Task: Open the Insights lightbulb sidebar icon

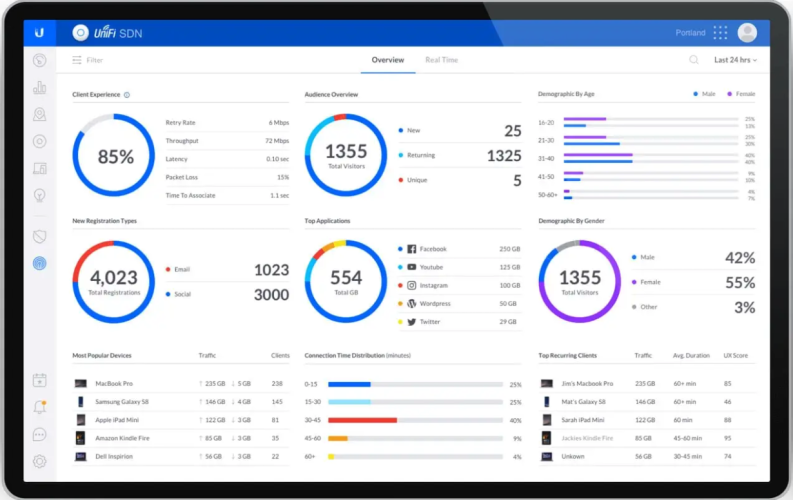Action: click(x=39, y=195)
